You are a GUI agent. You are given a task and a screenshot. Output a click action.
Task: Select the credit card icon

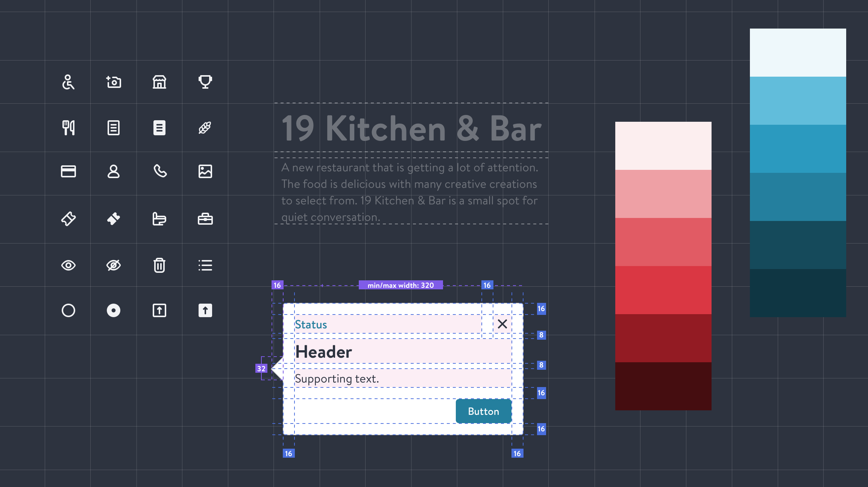click(68, 171)
